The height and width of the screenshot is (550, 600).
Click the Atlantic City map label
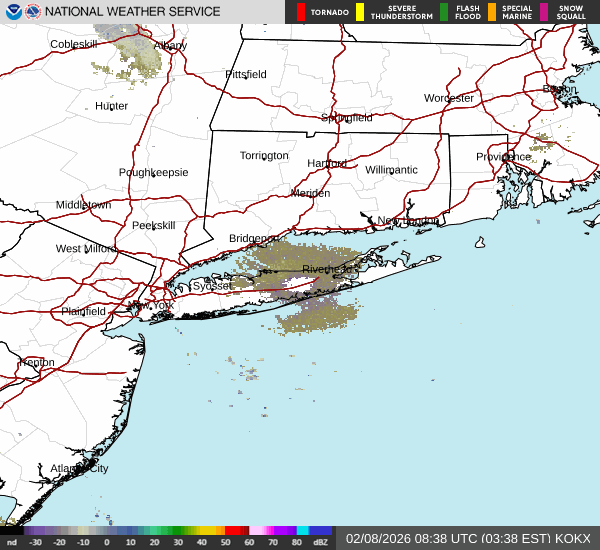79,468
